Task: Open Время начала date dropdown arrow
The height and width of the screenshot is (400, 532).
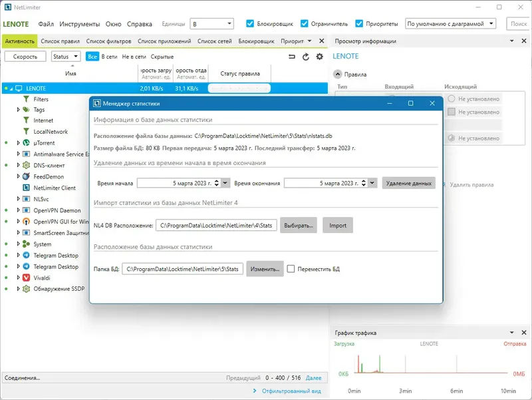Action: (225, 183)
